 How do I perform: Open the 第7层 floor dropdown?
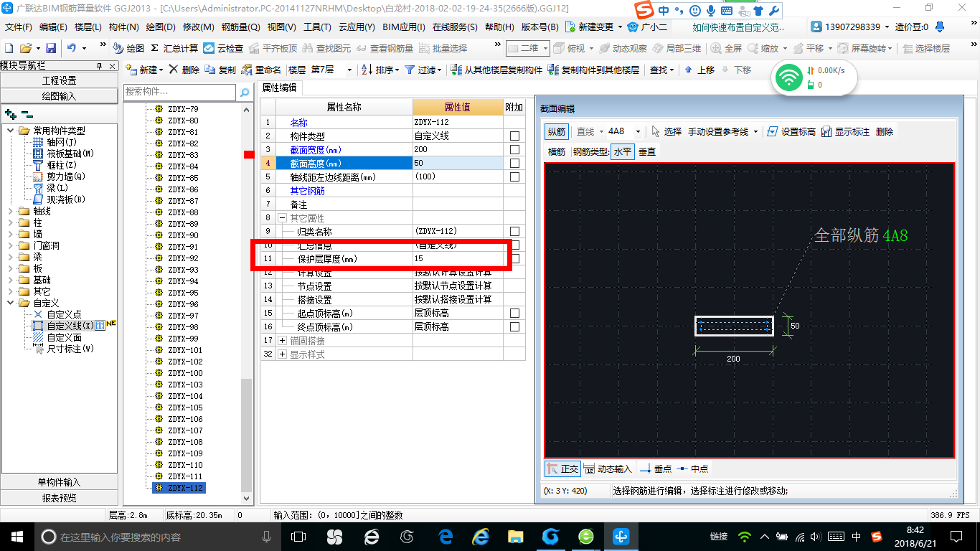tap(349, 70)
